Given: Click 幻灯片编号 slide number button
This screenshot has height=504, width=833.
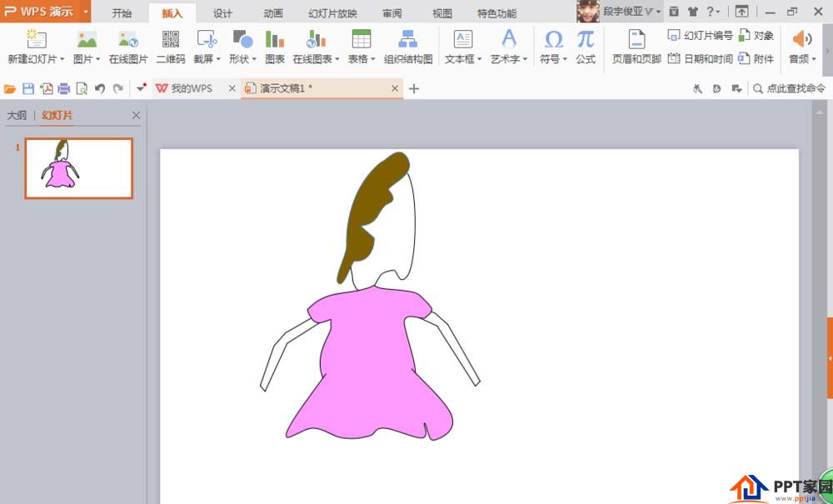Looking at the screenshot, I should (x=700, y=36).
